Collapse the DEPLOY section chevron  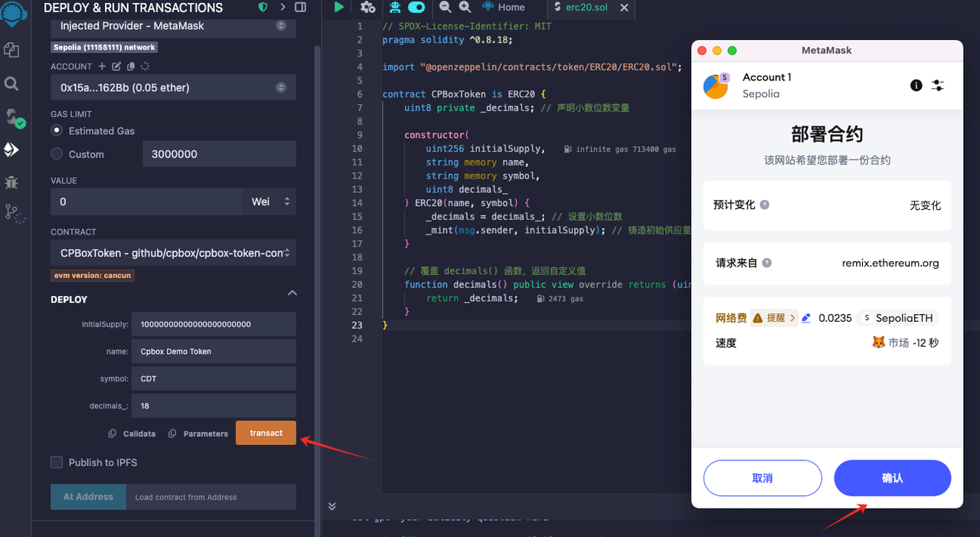(292, 293)
